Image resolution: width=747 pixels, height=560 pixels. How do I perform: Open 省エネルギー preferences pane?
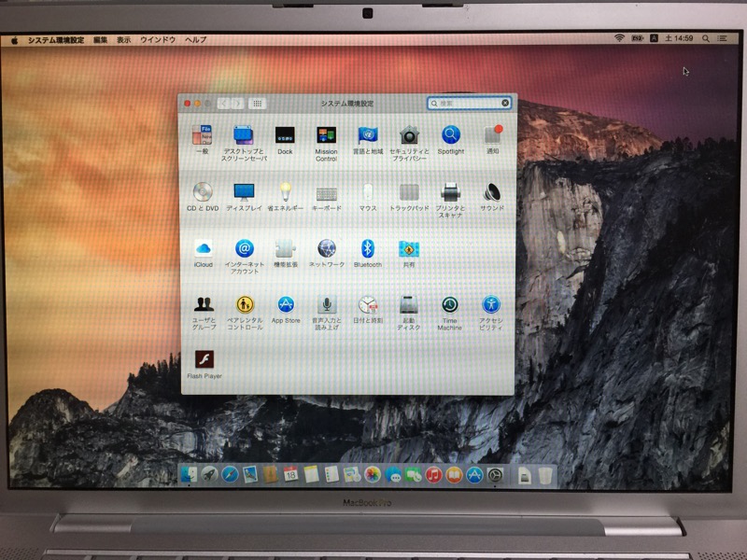click(285, 197)
